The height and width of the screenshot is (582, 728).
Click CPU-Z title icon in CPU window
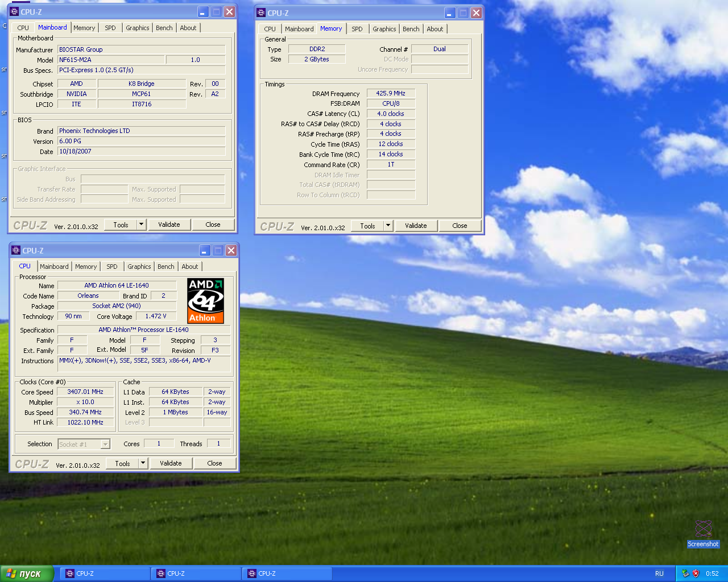(x=16, y=251)
